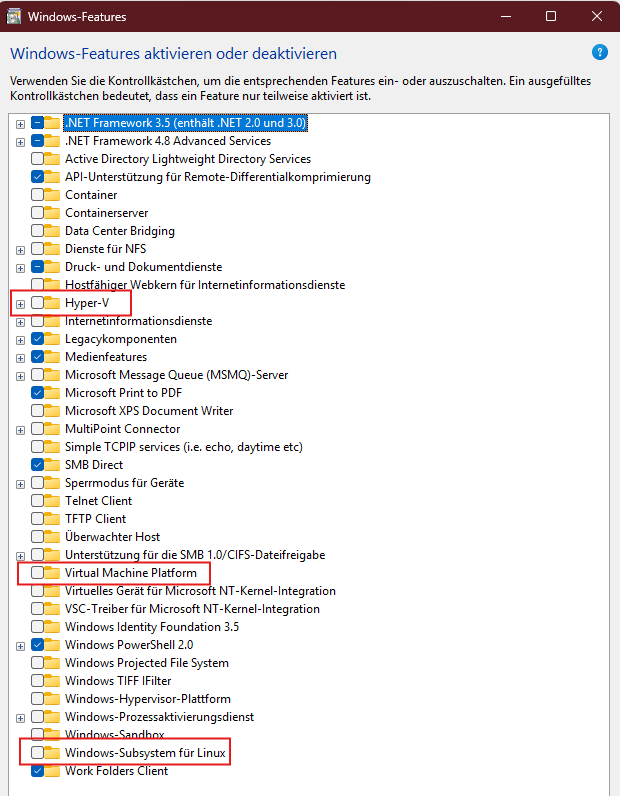
Task: Expand the Windows-Prozessaktivierungsdienst node
Action: pos(20,718)
